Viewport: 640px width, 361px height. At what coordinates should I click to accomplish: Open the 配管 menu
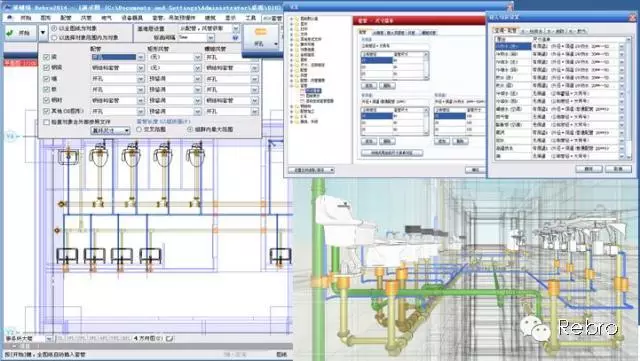coord(65,18)
